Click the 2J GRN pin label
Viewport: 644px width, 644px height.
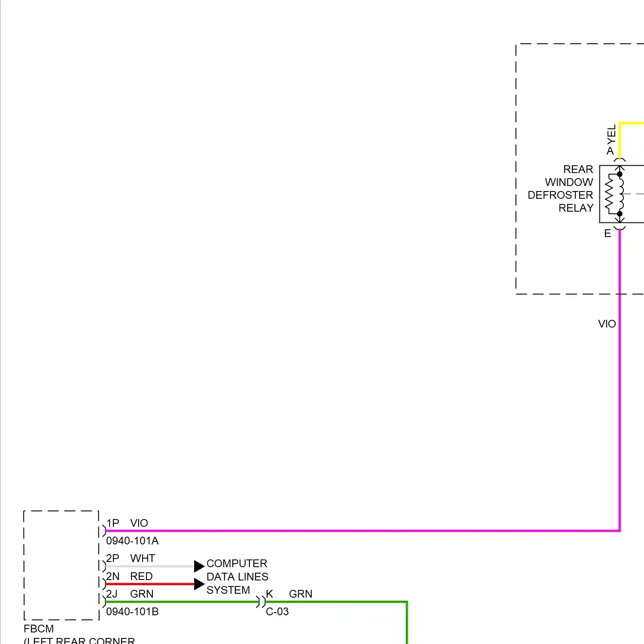(x=130, y=594)
